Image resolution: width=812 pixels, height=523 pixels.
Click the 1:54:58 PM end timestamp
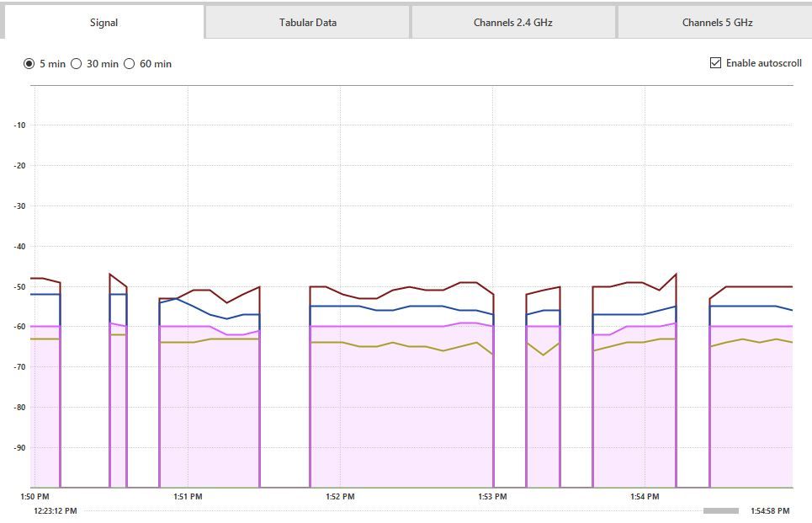(x=770, y=511)
